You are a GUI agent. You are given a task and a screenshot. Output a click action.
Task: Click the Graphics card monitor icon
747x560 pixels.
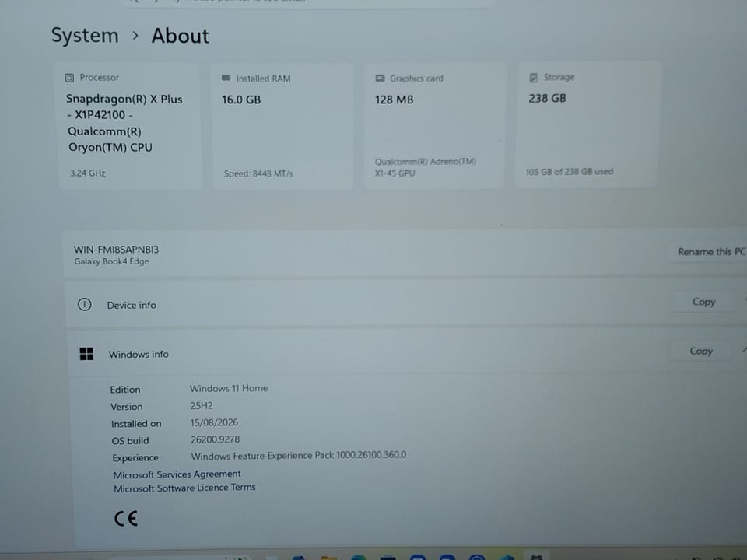tap(380, 79)
